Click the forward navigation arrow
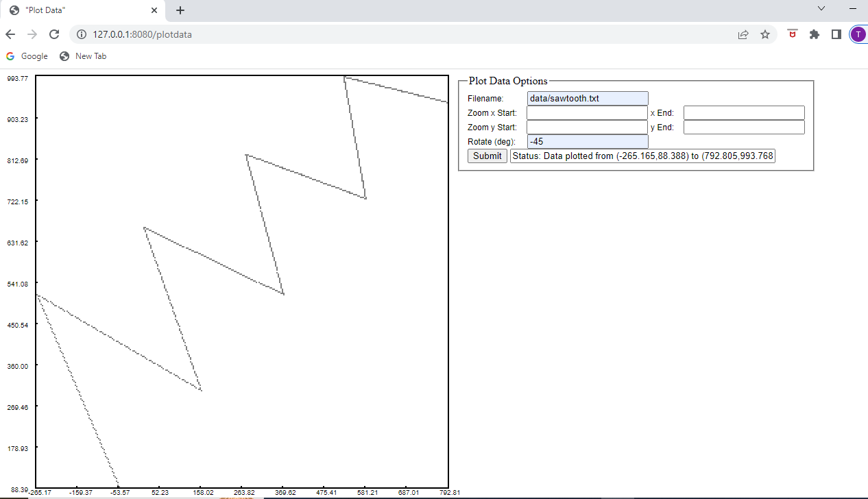868x499 pixels. pyautogui.click(x=32, y=34)
